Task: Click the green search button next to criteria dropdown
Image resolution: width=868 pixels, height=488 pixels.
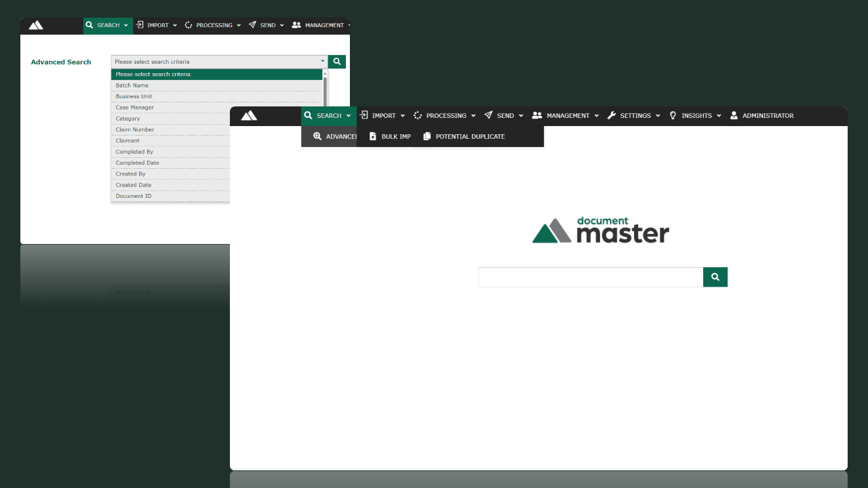Action: click(x=337, y=62)
